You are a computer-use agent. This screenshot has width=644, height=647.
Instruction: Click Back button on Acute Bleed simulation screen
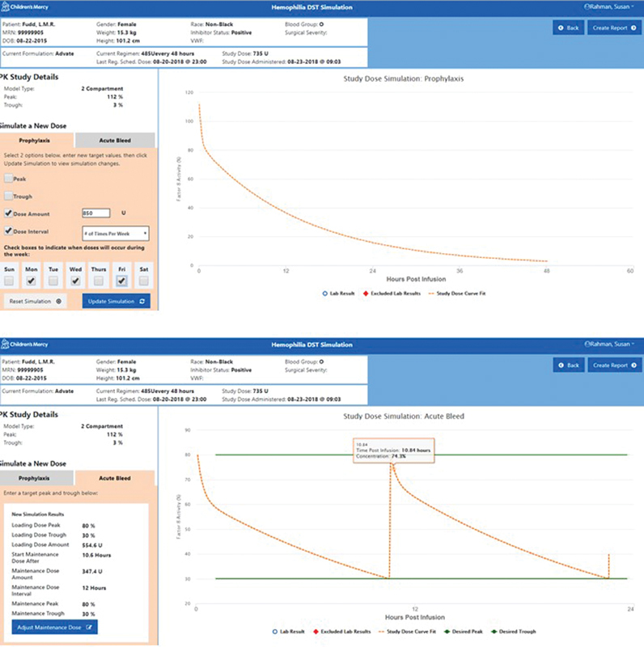[569, 366]
